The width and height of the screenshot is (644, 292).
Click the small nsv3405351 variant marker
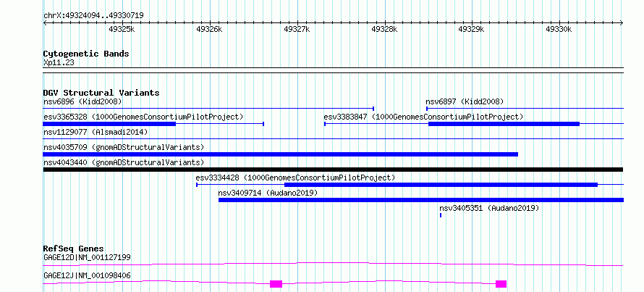(441, 215)
